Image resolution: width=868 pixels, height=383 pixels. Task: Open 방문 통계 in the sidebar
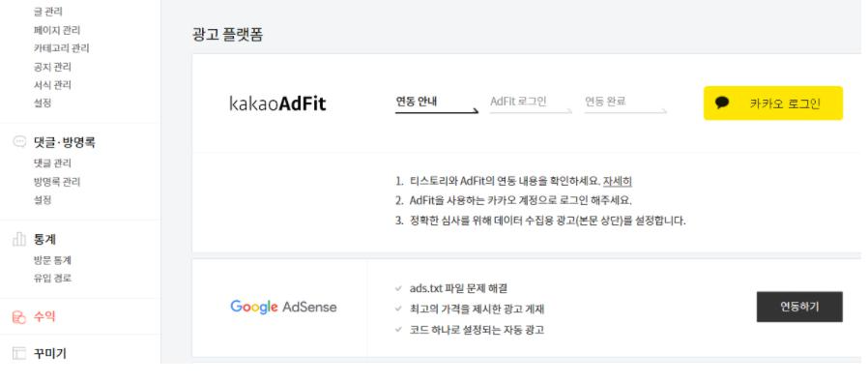52,260
